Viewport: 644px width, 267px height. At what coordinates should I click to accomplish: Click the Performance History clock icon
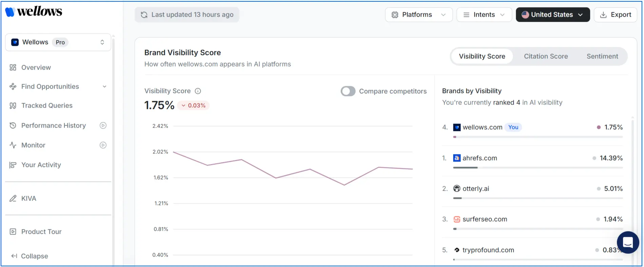pos(13,126)
